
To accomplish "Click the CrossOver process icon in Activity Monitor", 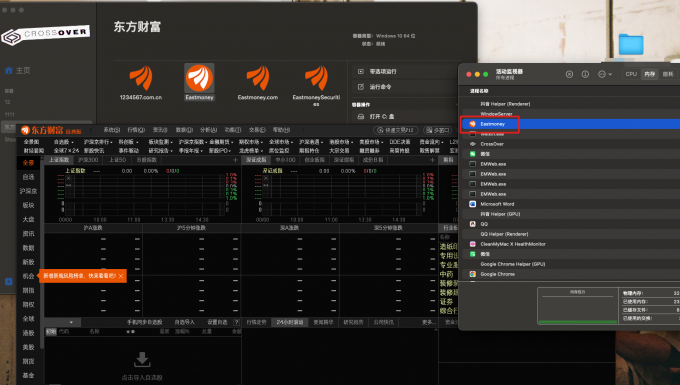I will (473, 144).
